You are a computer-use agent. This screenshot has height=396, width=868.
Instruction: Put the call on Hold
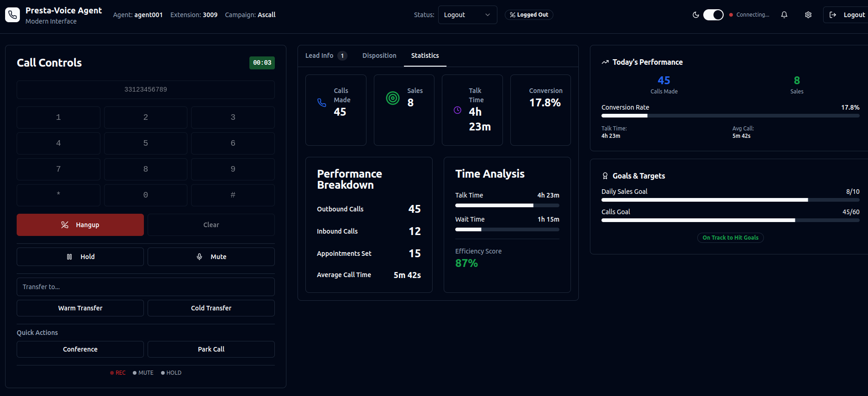click(80, 257)
